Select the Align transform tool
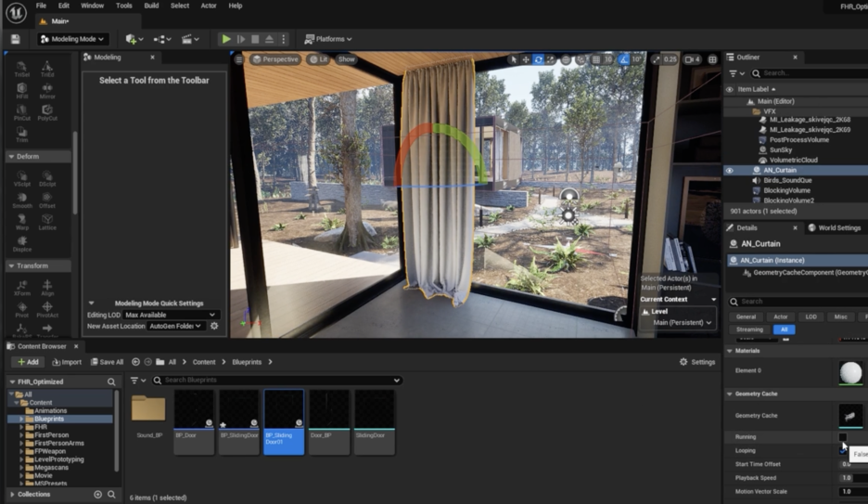The image size is (868, 504). click(x=47, y=288)
